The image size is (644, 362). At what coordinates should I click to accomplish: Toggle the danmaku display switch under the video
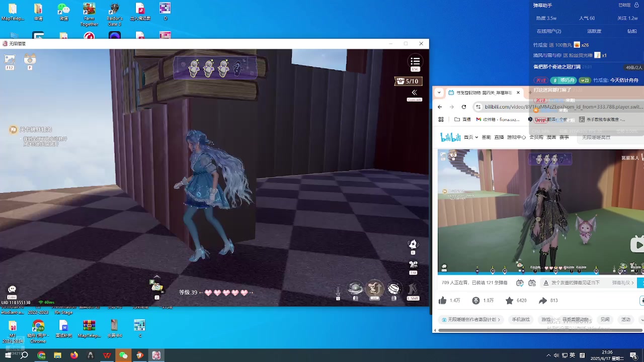tap(520, 283)
